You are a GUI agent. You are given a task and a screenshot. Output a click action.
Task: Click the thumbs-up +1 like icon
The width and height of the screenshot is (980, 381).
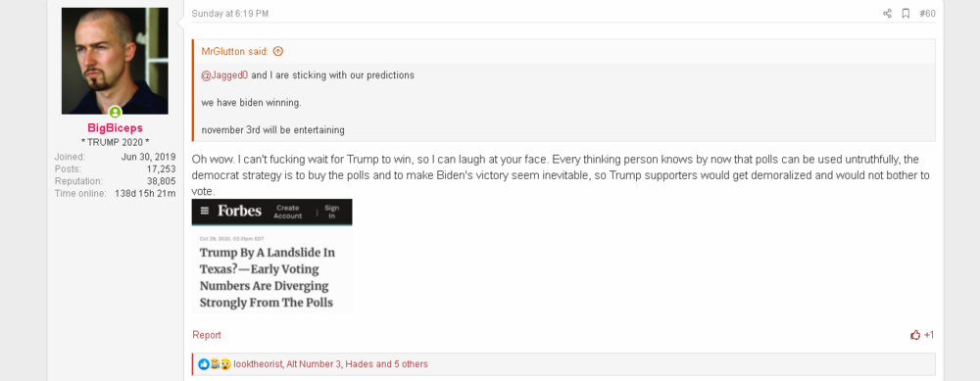915,335
